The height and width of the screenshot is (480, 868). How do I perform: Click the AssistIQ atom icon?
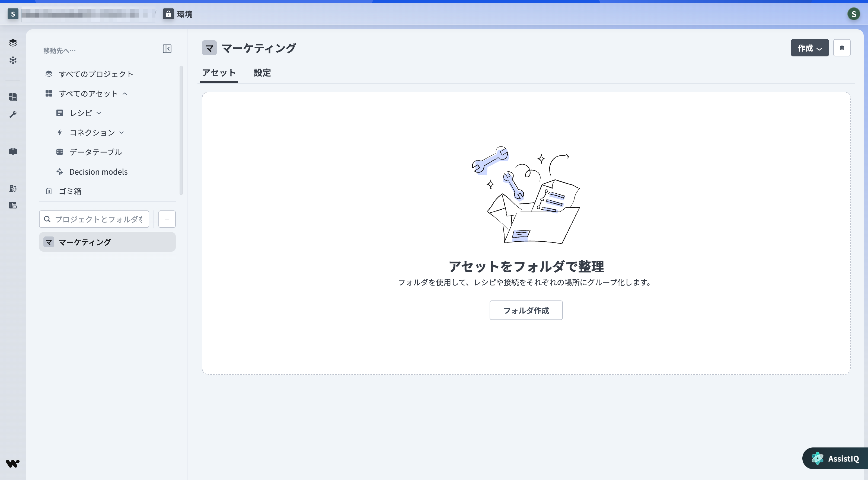[x=818, y=459]
